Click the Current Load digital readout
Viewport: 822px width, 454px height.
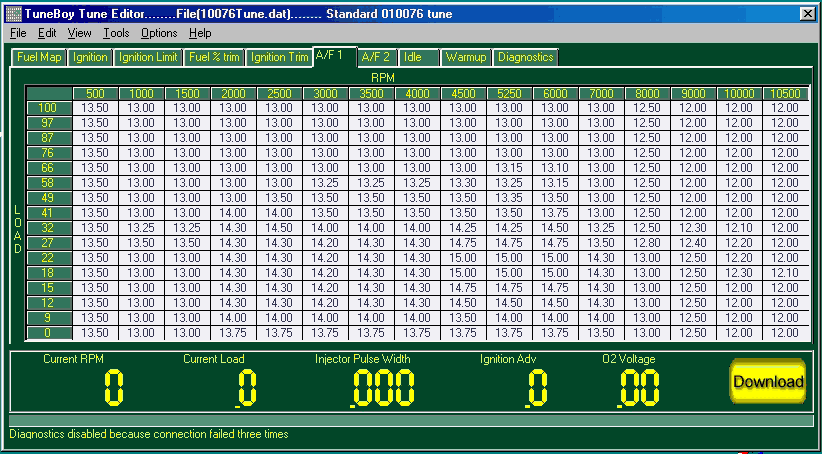tap(245, 387)
